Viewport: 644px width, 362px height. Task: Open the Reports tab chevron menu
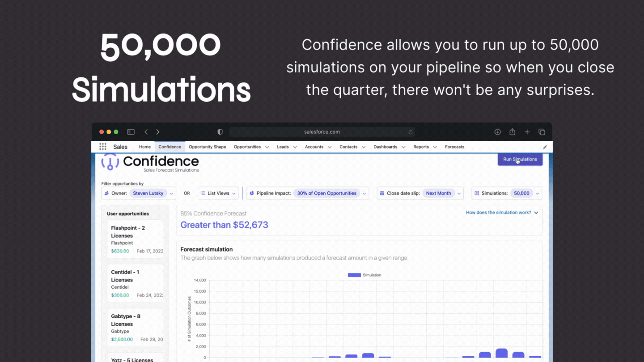tap(435, 147)
